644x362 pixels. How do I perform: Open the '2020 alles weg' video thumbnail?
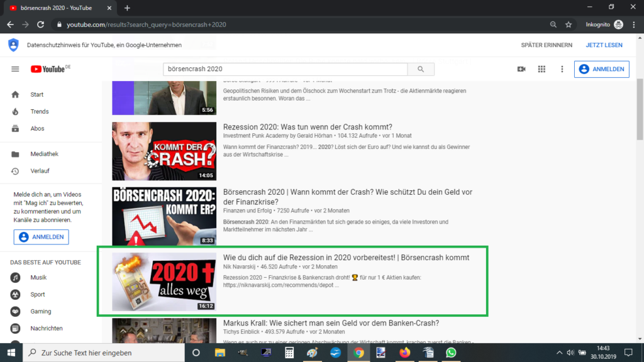coord(164,282)
